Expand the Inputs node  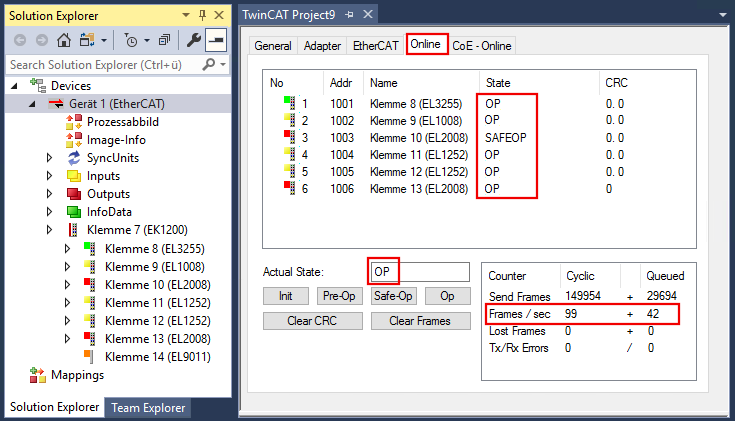click(x=49, y=176)
